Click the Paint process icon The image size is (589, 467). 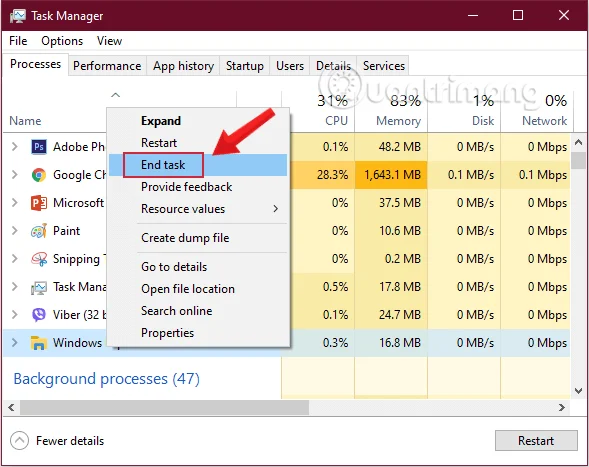coord(39,231)
